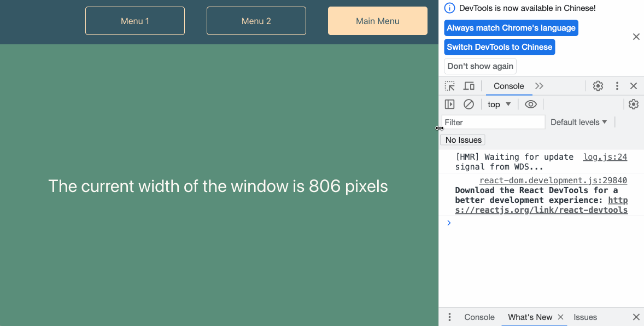Click the Menu 1 button
This screenshot has width=644, height=326.
(x=135, y=21)
